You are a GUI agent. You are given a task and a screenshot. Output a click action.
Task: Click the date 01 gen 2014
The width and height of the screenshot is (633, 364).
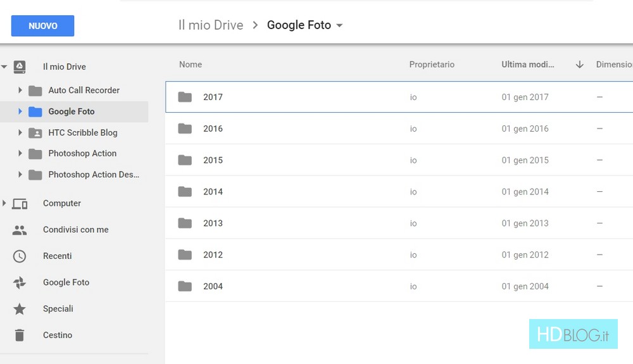525,191
